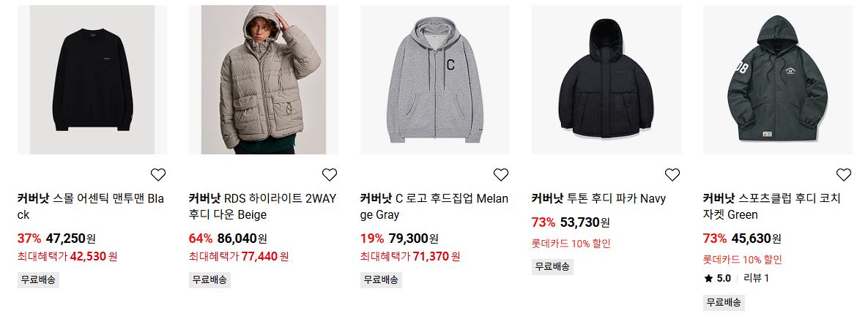868x319 pixels.
Task: Click the 리뷰 1 review count
Action: [x=756, y=278]
